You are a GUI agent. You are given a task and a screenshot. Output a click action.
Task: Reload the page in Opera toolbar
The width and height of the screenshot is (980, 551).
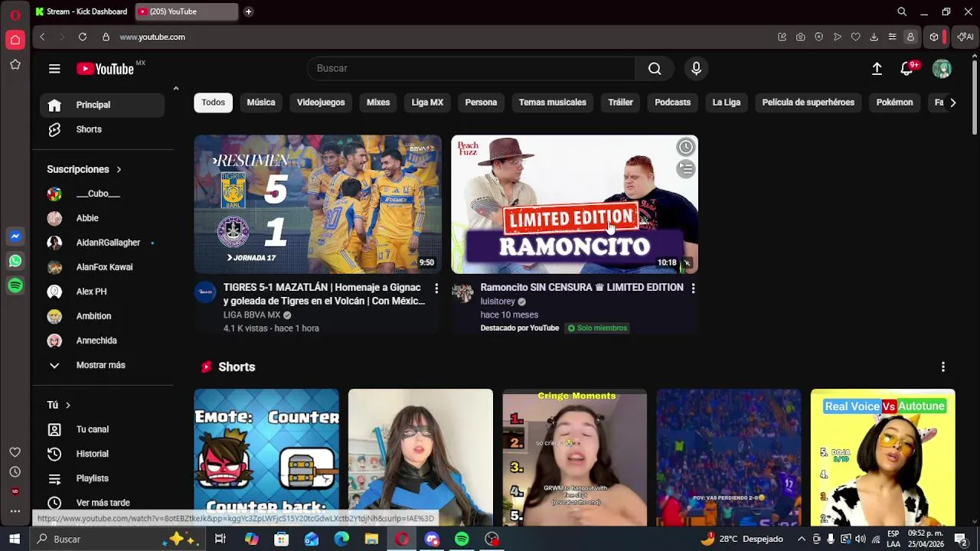[x=83, y=37]
